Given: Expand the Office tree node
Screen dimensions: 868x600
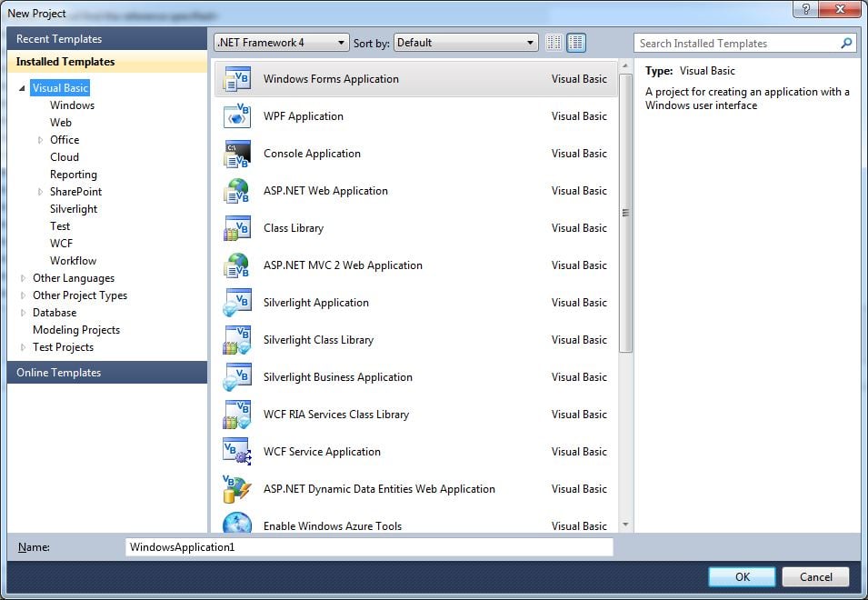Looking at the screenshot, I should point(40,140).
